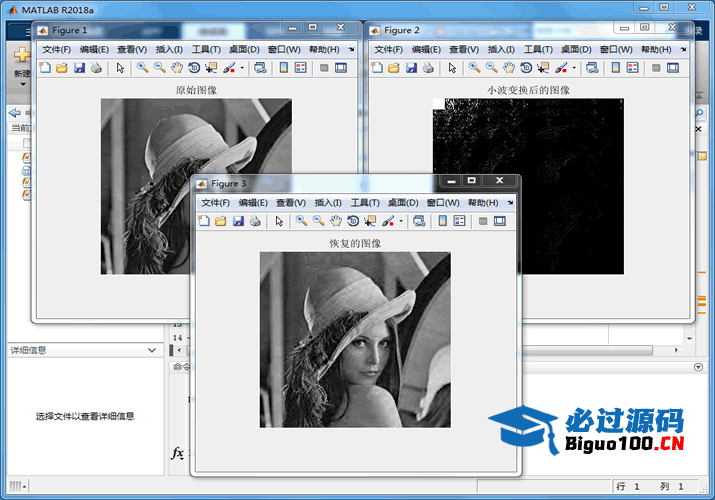Click Open File icon in Figure 2 toolbar
Viewport: 715px width, 500px height.
[x=394, y=68]
